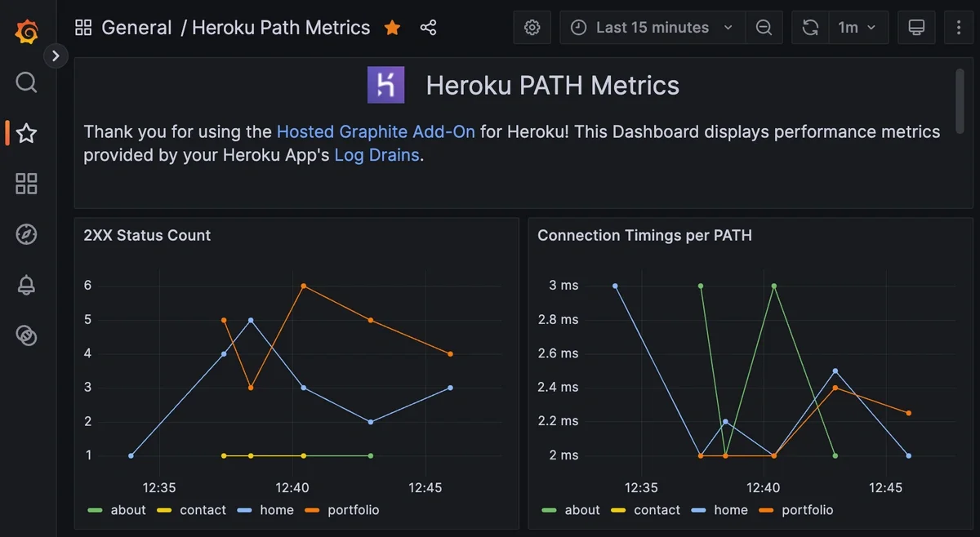Open Explore using the compass icon
The width and height of the screenshot is (980, 537).
tap(25, 234)
